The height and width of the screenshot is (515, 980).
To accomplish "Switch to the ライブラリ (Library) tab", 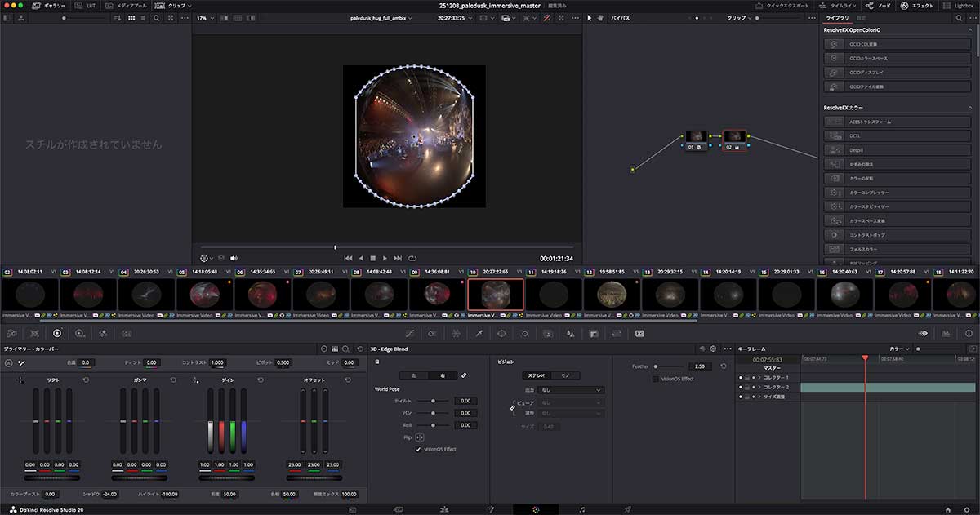I will (x=837, y=17).
